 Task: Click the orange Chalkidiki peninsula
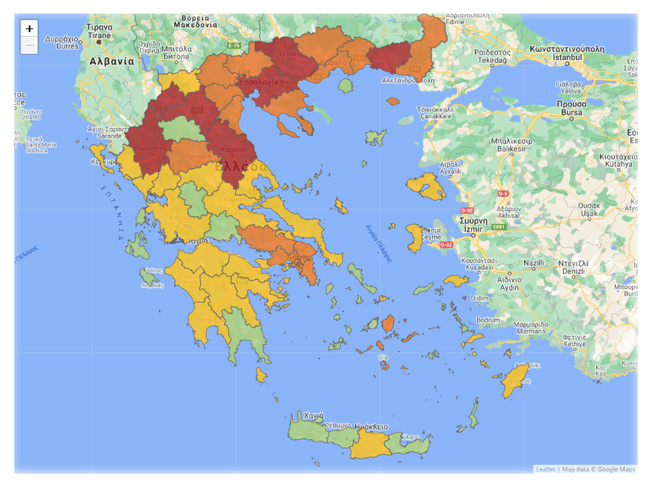[295, 118]
